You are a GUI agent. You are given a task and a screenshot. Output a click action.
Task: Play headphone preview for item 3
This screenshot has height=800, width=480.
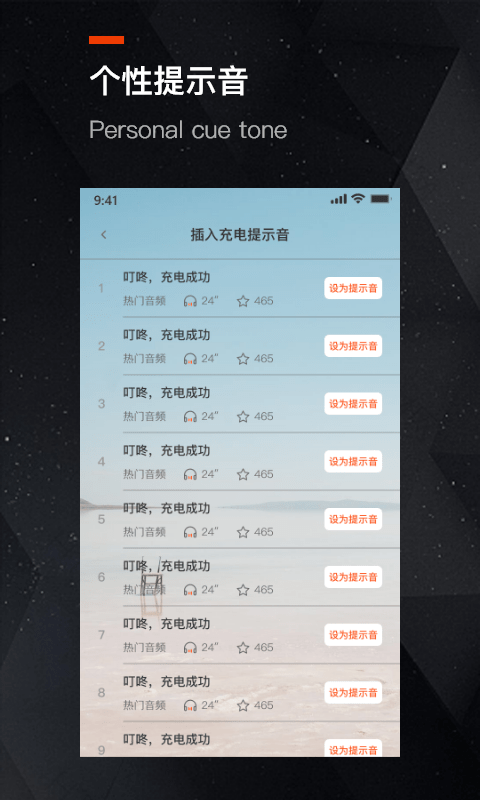click(x=190, y=416)
